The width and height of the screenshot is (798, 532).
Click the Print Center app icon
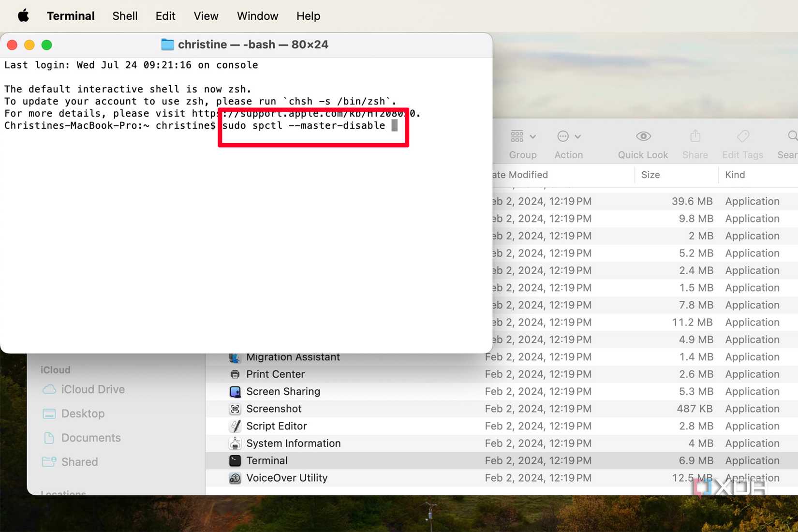tap(236, 374)
